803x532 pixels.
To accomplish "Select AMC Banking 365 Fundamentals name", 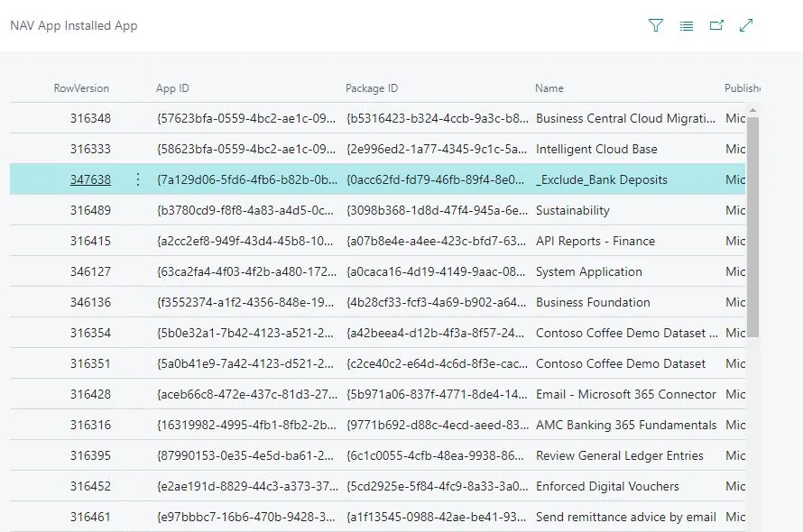I will pyautogui.click(x=626, y=425).
